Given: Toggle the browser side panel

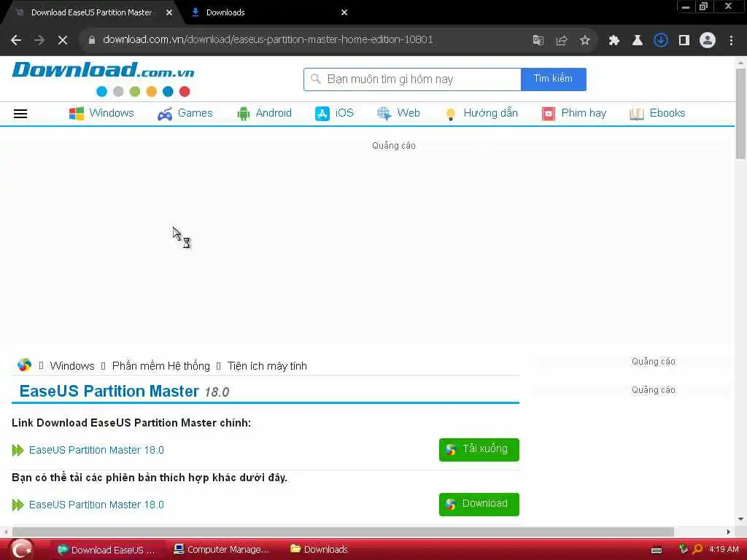Looking at the screenshot, I should point(684,40).
